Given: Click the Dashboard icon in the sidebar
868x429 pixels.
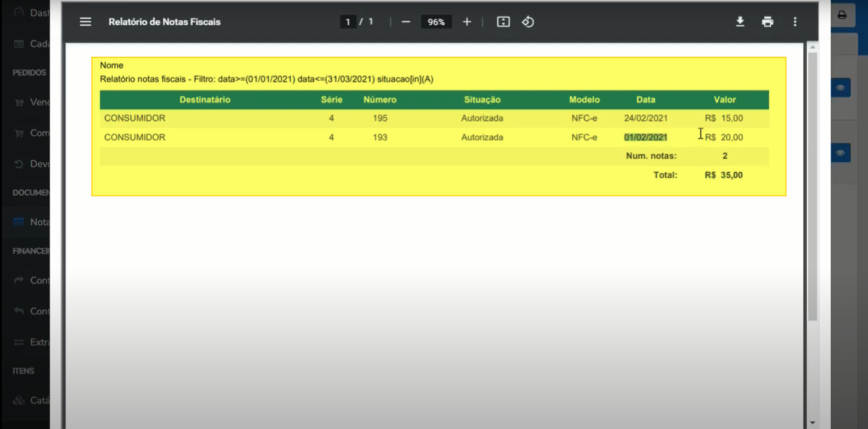Looking at the screenshot, I should [x=19, y=12].
